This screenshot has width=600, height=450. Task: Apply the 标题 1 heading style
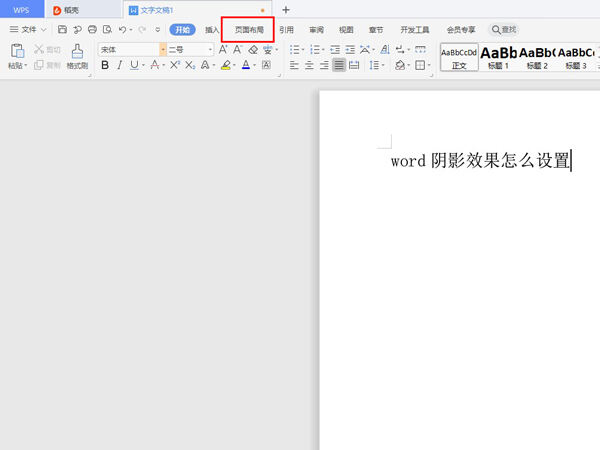pyautogui.click(x=498, y=56)
